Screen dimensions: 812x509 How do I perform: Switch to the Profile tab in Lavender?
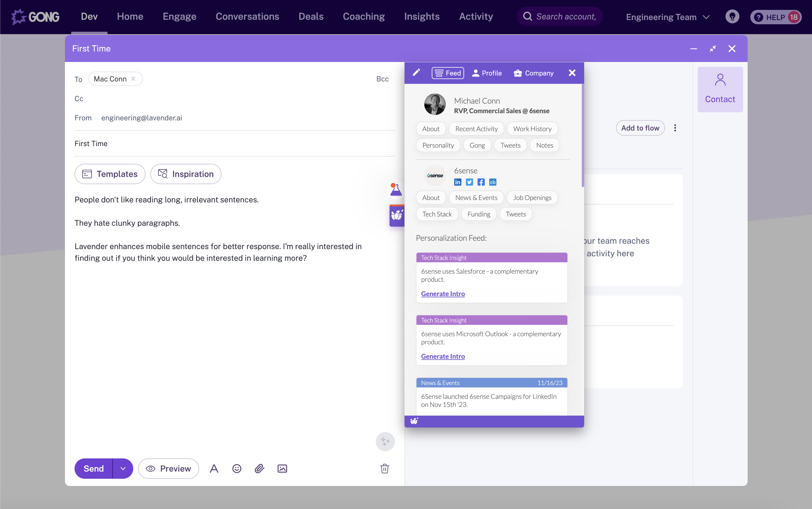487,73
